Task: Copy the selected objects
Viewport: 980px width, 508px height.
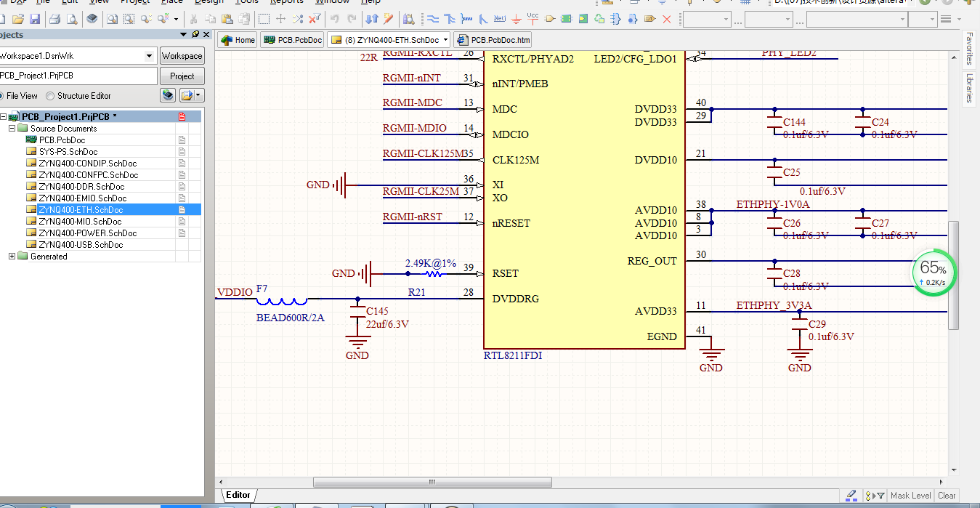Action: [210, 20]
